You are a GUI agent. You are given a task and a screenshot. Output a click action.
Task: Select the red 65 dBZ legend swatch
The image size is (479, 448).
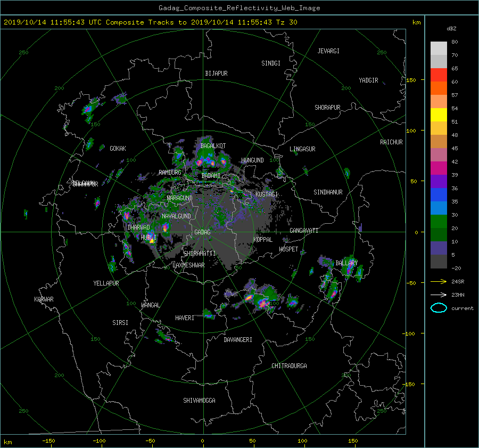(x=439, y=75)
